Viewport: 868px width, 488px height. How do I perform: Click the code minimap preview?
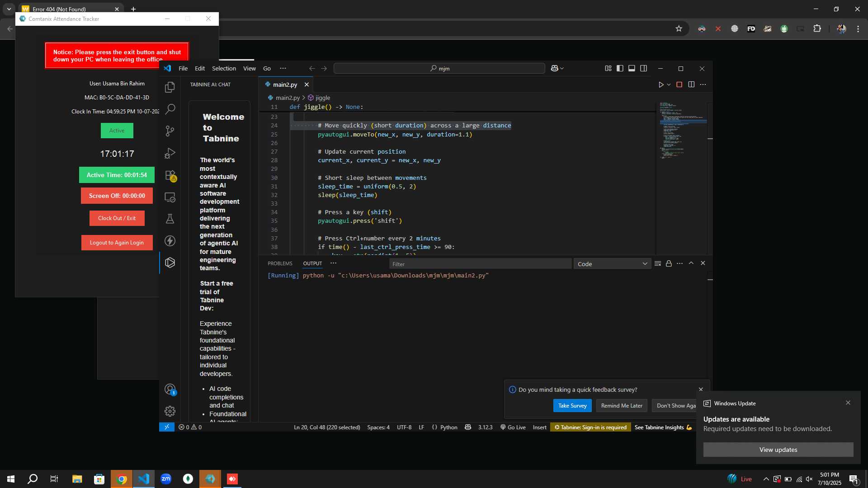(683, 131)
